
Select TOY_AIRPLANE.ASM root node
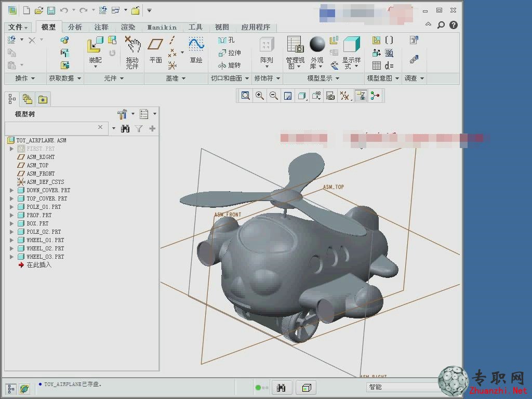coord(37,140)
